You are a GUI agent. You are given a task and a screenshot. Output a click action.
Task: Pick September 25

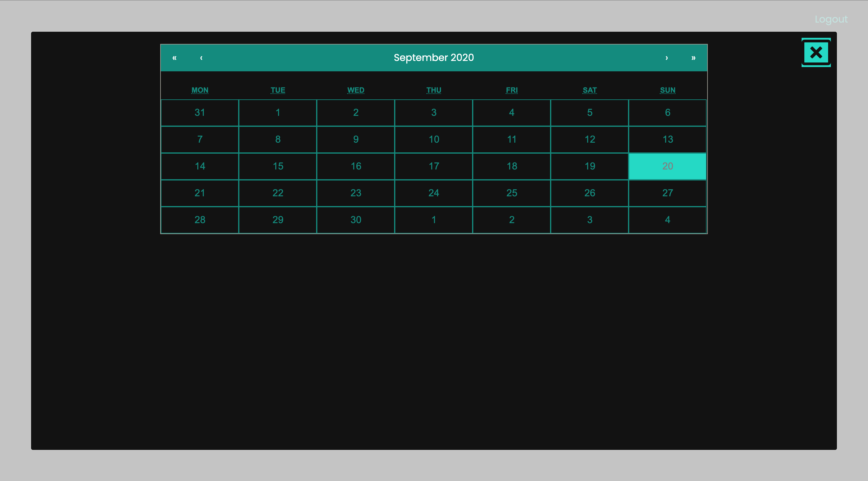click(511, 193)
